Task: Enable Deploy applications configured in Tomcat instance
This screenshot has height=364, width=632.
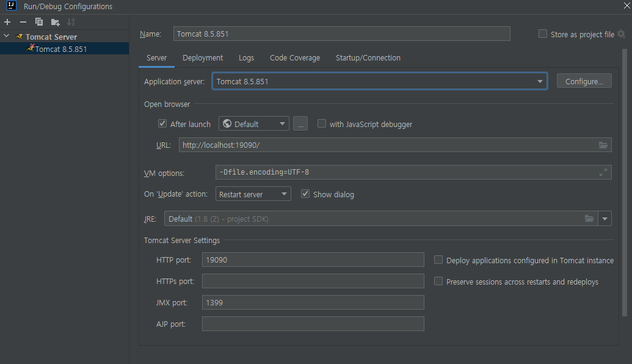Action: [438, 260]
